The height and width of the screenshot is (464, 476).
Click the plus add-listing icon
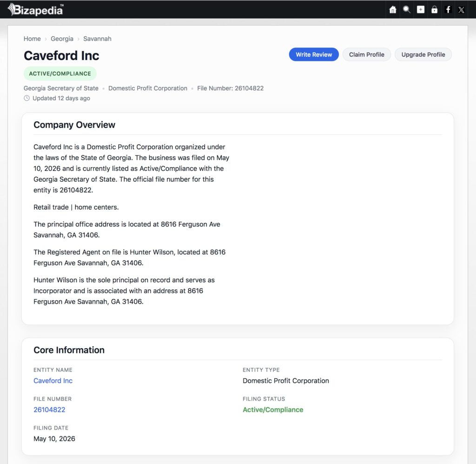420,10
